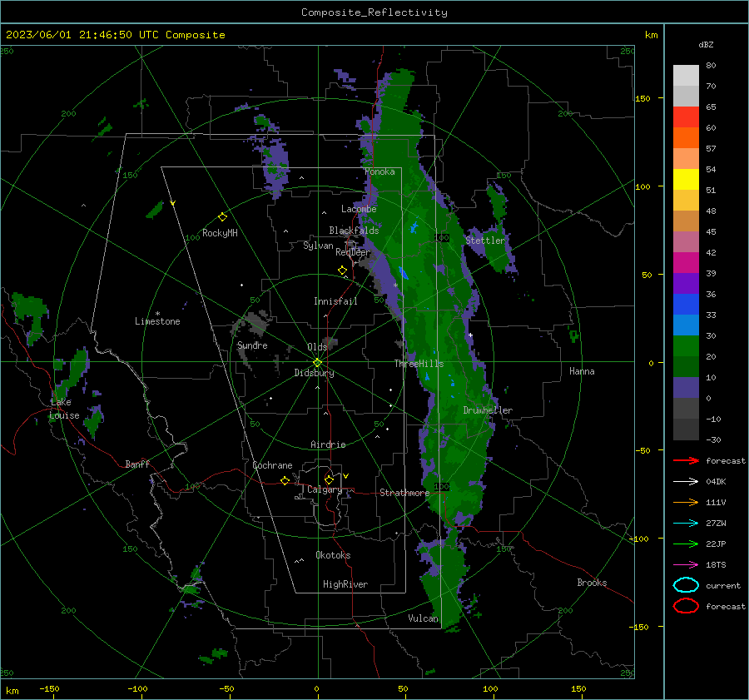Screen dimensions: 749x700
Task: Pick the blue 33-36 dBZ swatch
Action: coord(686,304)
